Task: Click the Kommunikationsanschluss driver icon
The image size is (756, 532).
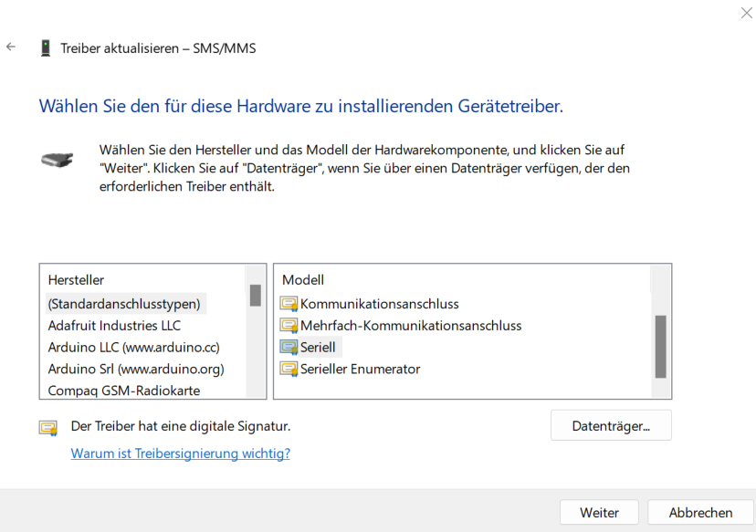Action: (x=289, y=304)
